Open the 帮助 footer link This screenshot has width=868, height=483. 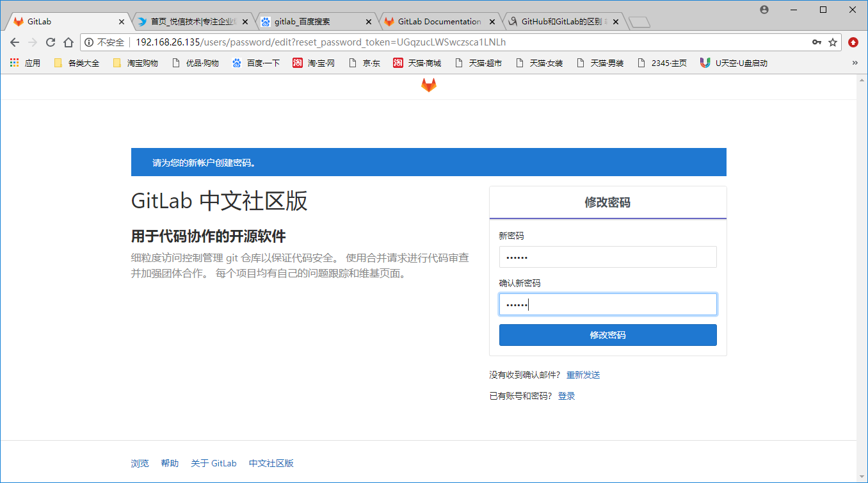tap(170, 463)
